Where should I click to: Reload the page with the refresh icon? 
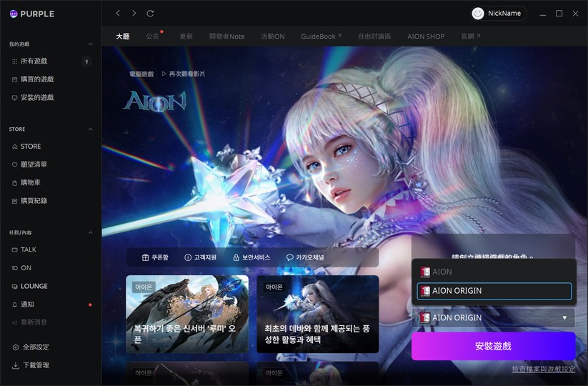[x=150, y=14]
